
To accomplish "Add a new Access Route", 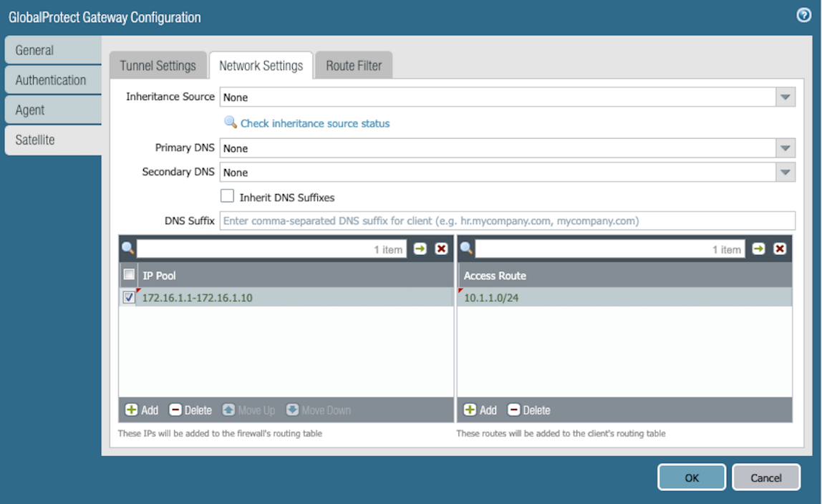I will [x=480, y=409].
